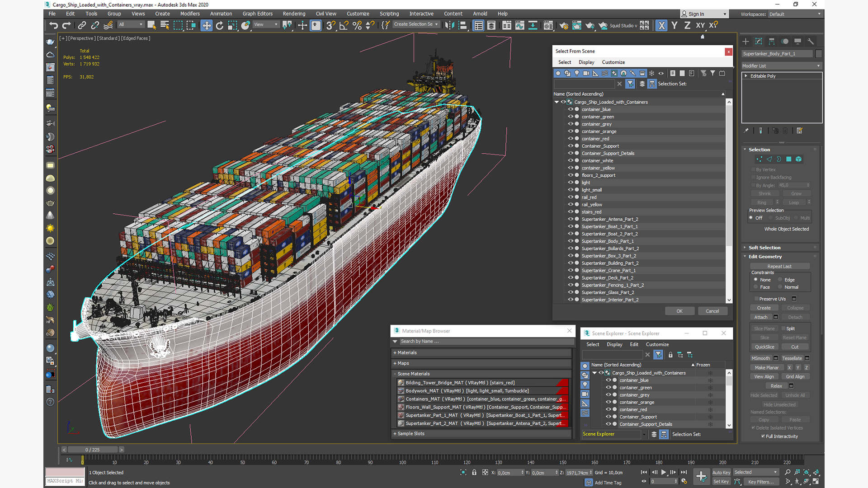Screen dimensions: 868x488
Task: Click the Make Planar button
Action: tap(767, 368)
